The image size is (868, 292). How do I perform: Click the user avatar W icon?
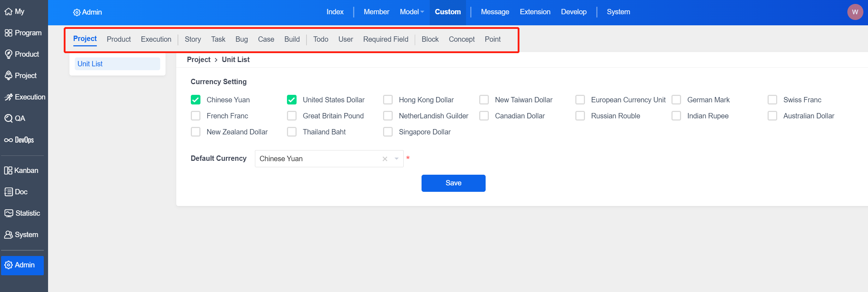(855, 12)
